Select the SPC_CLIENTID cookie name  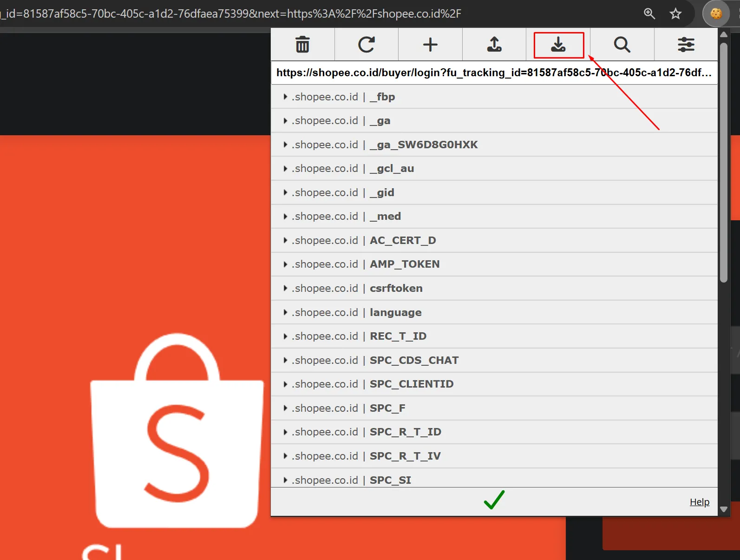(412, 384)
